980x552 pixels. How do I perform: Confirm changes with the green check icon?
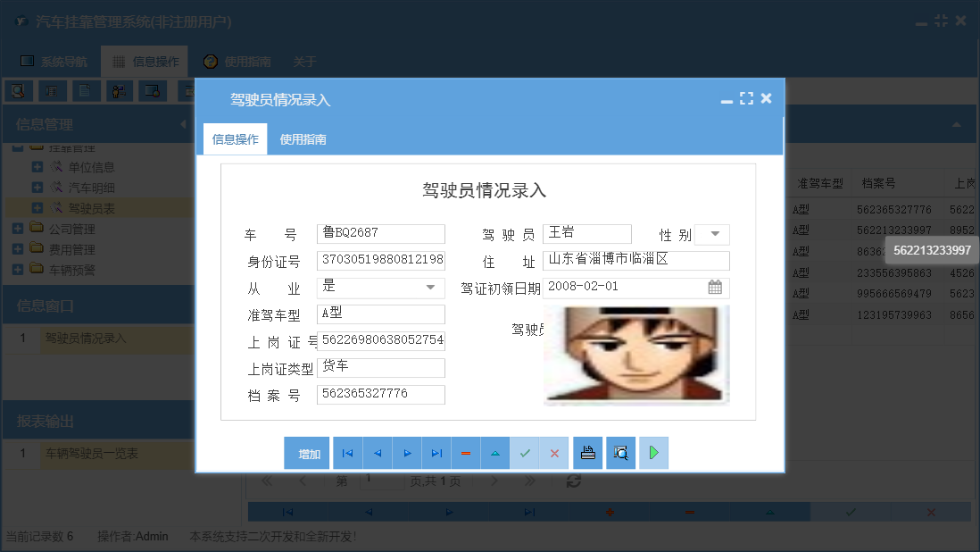click(x=525, y=453)
